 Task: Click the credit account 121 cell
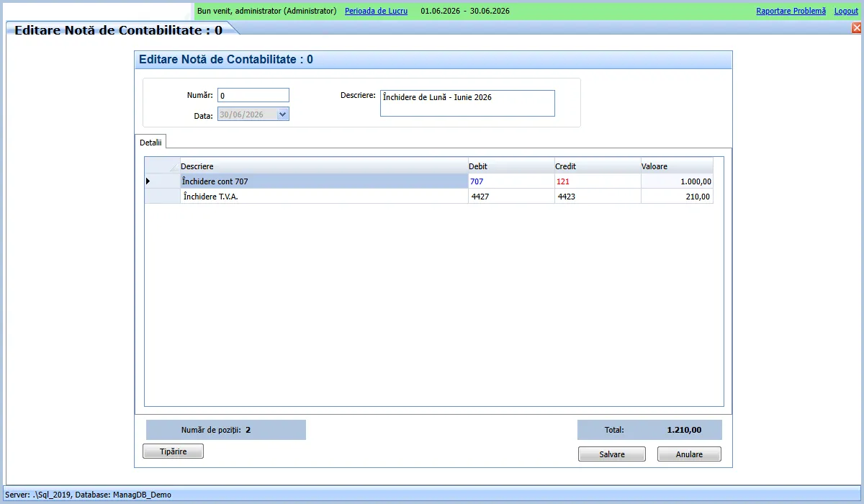pyautogui.click(x=598, y=181)
